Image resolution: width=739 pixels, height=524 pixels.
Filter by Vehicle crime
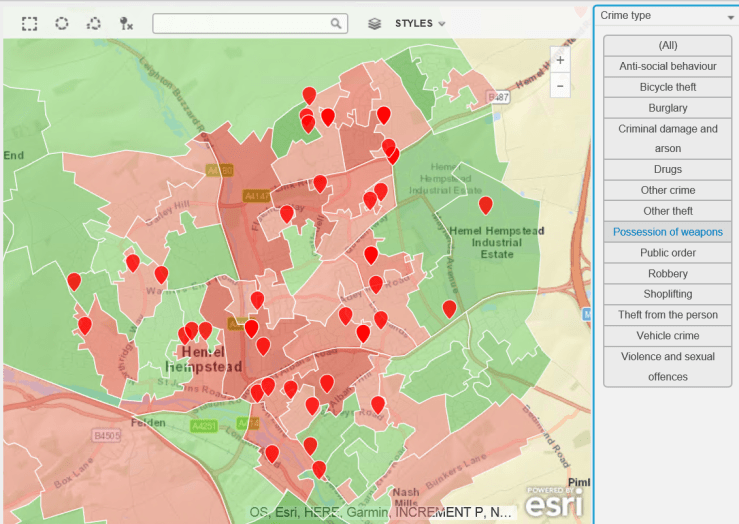coord(667,336)
